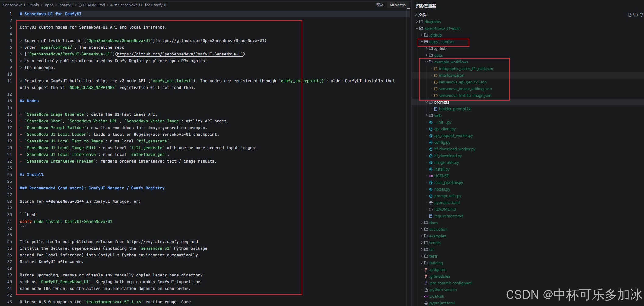Screen dimensions: 644x306
Task: Click the 'comfy node install ComfyUI-SenseNova-U1' command line
Action: pos(66,222)
